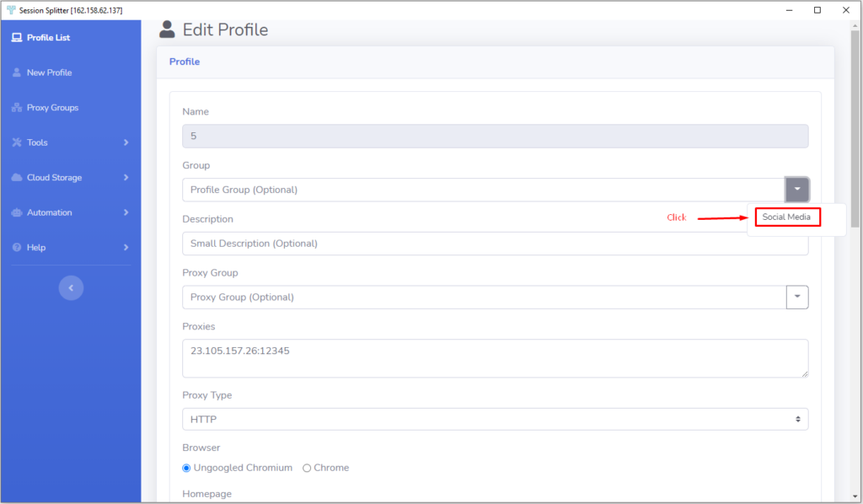Open the Help menu label
The height and width of the screenshot is (504, 863).
coord(36,247)
